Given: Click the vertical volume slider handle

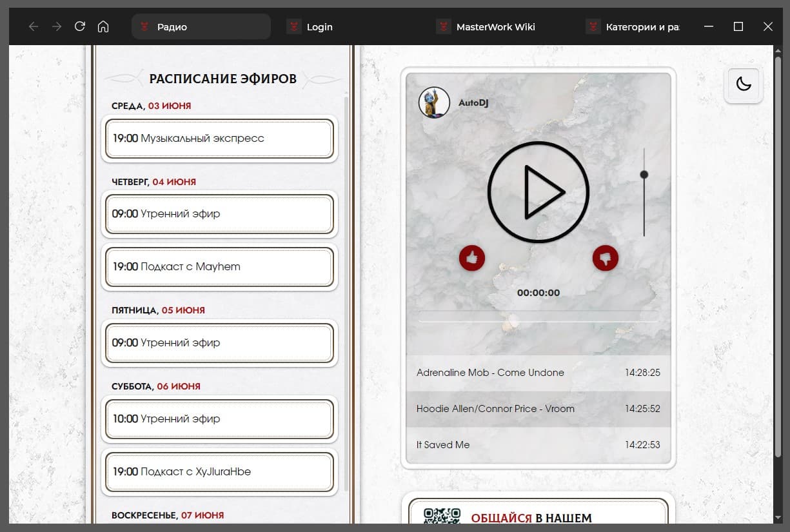Looking at the screenshot, I should (x=644, y=174).
